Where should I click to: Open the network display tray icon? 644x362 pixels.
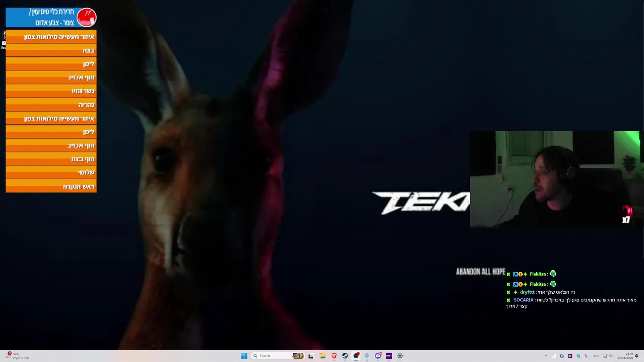[605, 356]
